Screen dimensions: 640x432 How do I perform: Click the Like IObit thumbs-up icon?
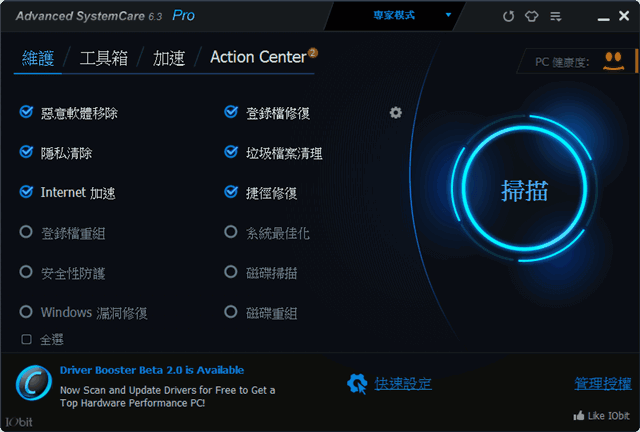[579, 416]
